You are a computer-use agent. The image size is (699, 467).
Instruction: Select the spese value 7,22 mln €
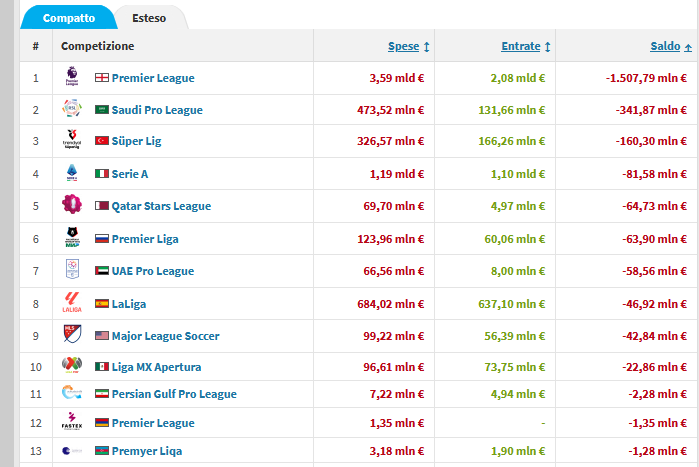[x=397, y=394]
